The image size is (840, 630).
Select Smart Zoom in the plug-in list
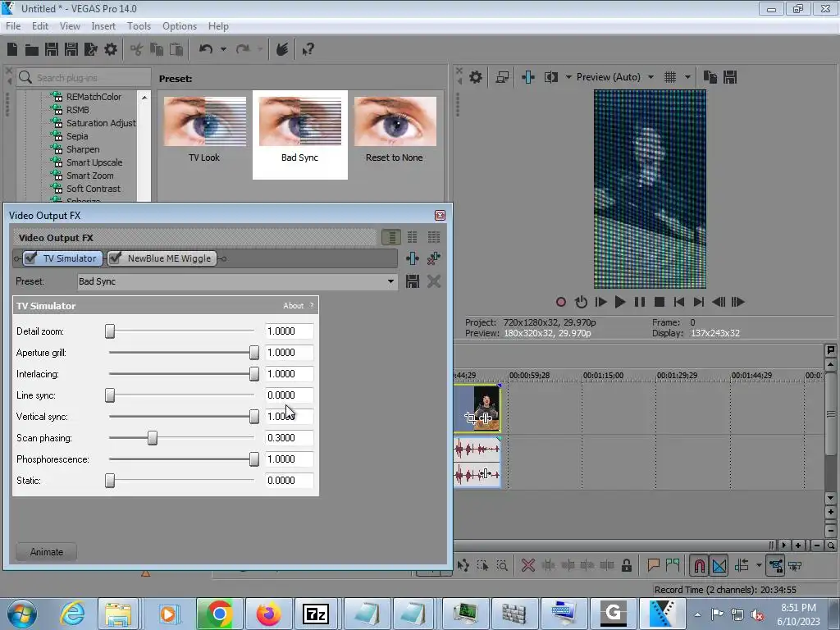tap(89, 176)
